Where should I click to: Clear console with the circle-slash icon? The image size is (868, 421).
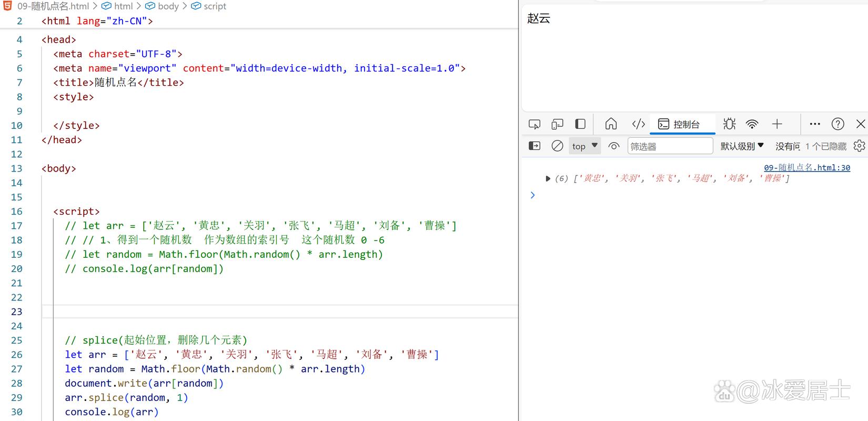coord(557,146)
